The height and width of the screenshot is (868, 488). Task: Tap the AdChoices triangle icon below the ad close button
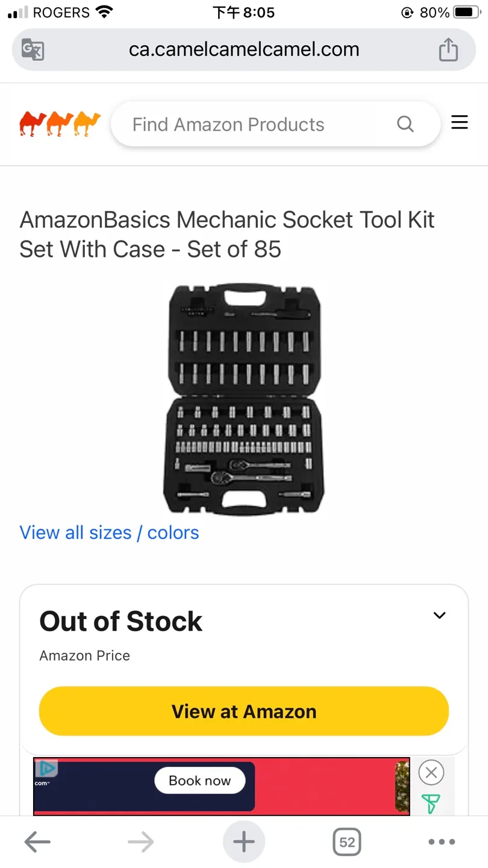(x=431, y=804)
